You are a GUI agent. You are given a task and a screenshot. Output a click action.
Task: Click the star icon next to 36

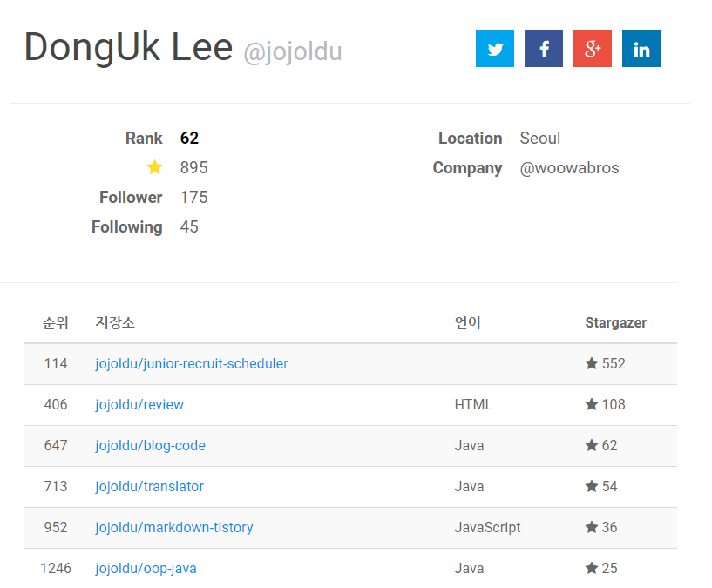[591, 527]
